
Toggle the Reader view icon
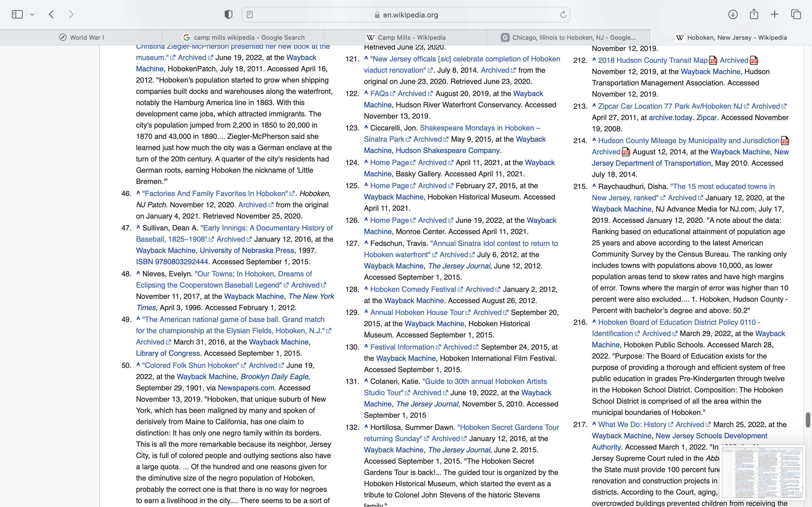[250, 15]
